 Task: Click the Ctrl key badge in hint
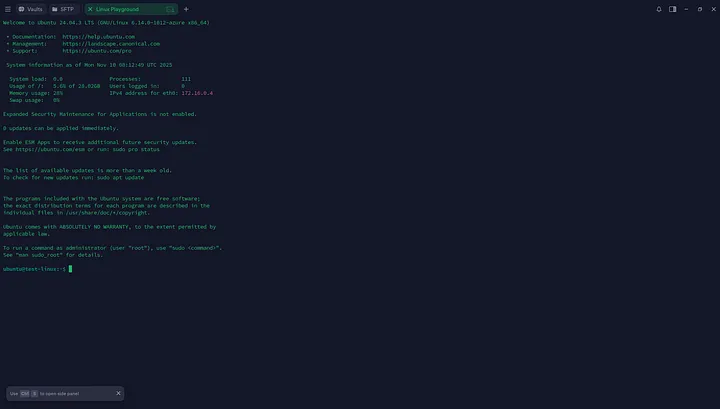click(x=25, y=393)
